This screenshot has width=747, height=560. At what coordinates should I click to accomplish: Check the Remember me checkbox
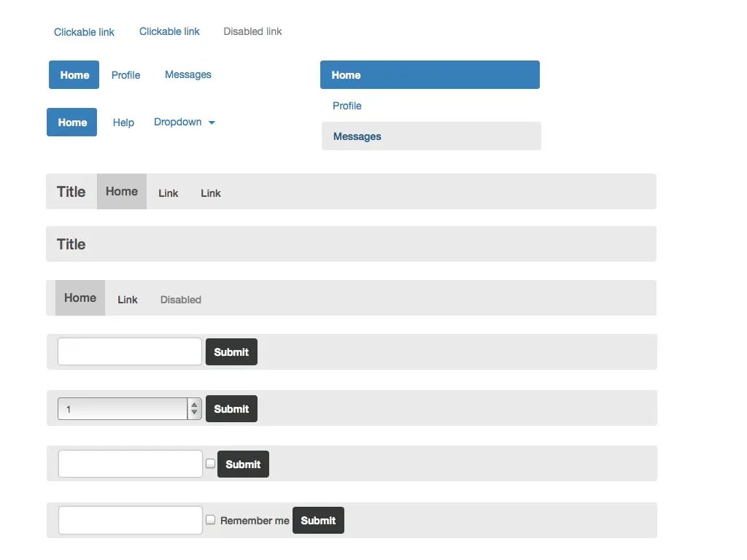tap(210, 519)
